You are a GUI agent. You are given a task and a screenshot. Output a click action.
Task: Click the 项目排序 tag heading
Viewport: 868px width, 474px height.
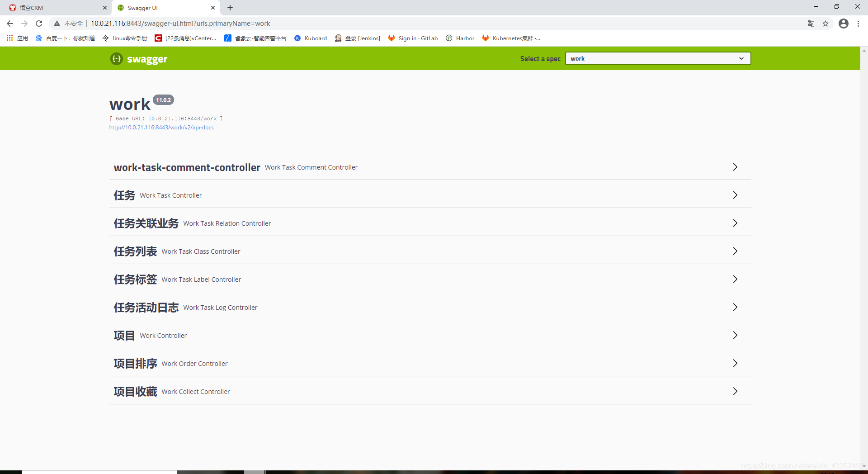click(x=135, y=364)
